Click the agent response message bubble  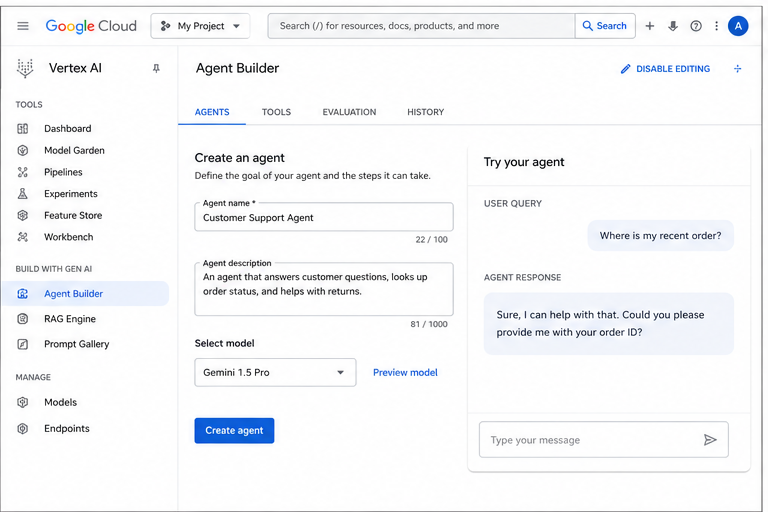(608, 324)
